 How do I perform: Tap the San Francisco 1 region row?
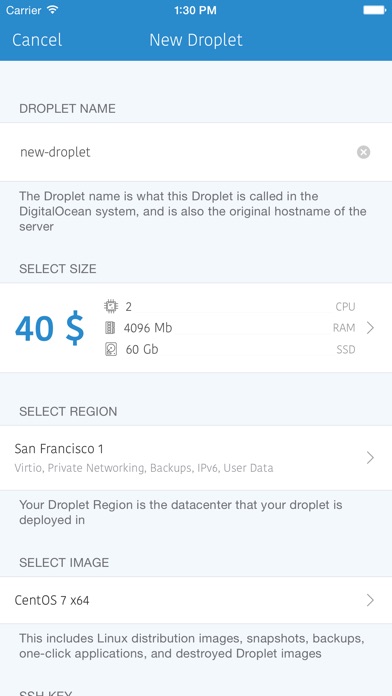point(196,458)
